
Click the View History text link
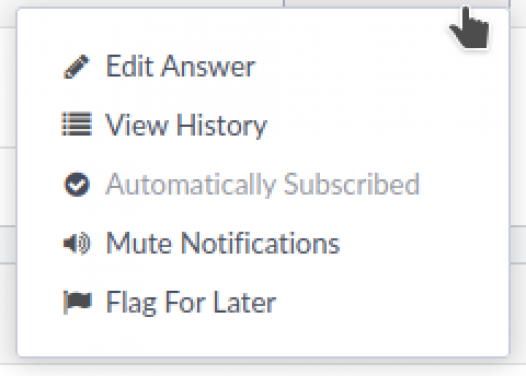[186, 125]
